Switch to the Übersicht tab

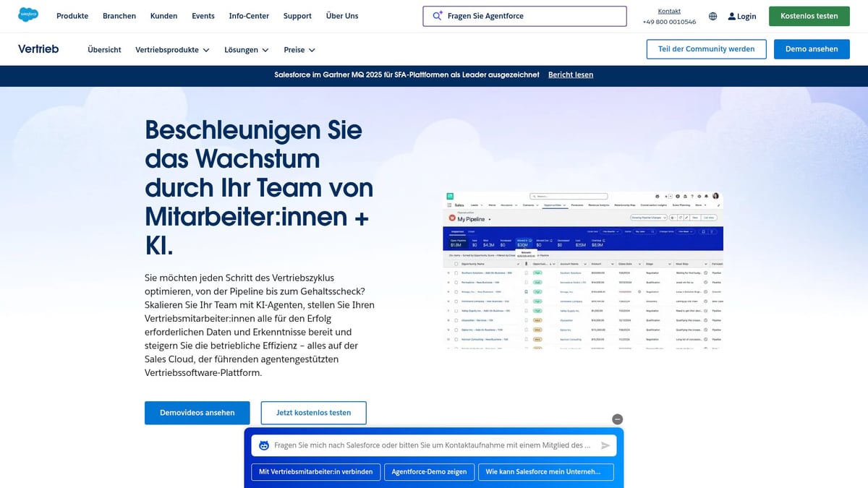click(103, 49)
